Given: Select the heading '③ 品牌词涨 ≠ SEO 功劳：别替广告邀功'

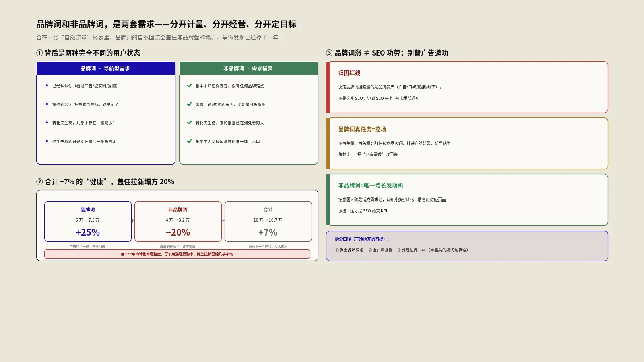Looking at the screenshot, I should click(x=387, y=53).
